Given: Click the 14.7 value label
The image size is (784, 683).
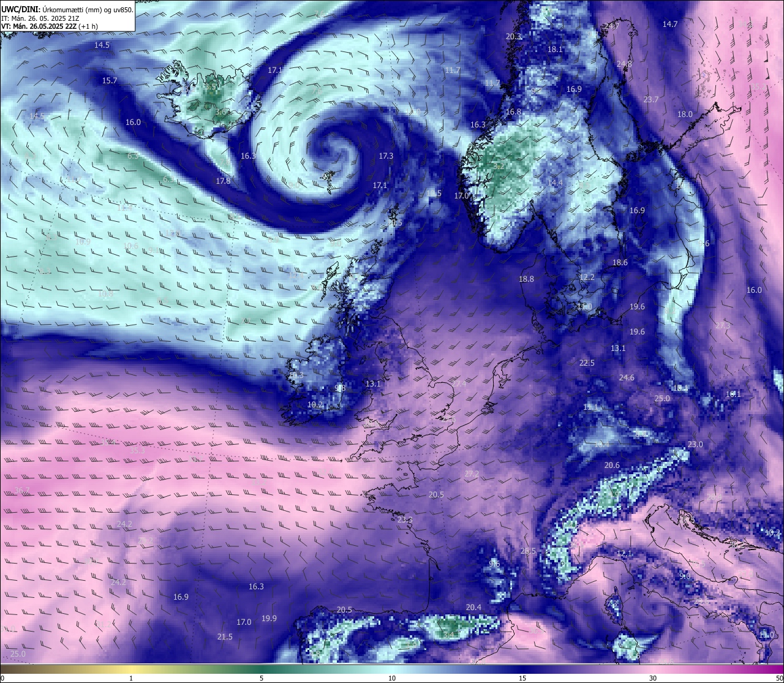Looking at the screenshot, I should [670, 25].
